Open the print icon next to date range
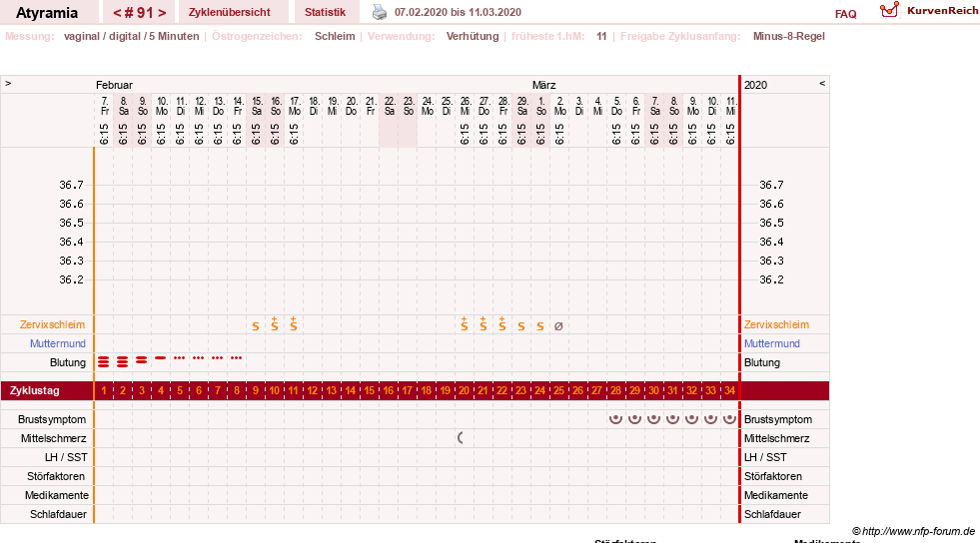 click(x=380, y=12)
